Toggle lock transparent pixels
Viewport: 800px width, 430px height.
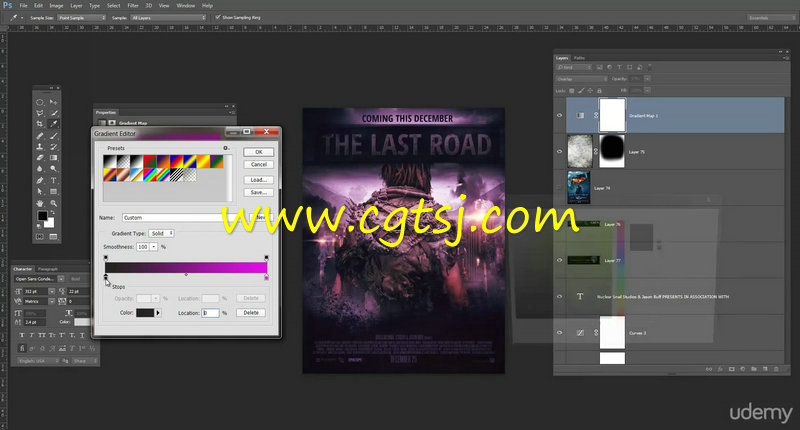(572, 90)
